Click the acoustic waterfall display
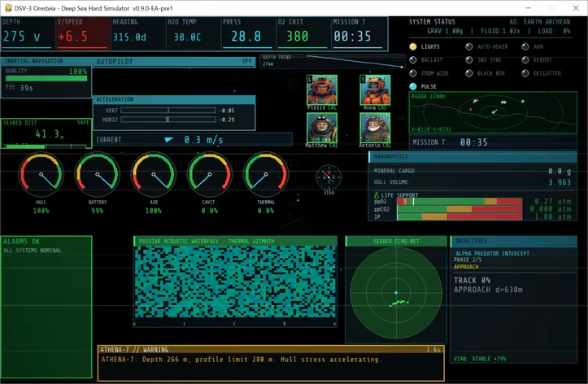588x384 pixels. click(x=235, y=282)
